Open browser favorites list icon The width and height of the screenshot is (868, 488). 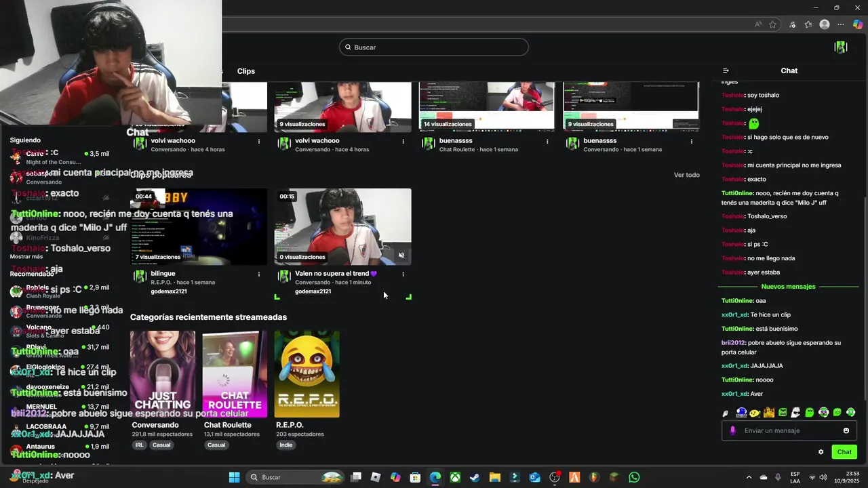[x=808, y=24]
